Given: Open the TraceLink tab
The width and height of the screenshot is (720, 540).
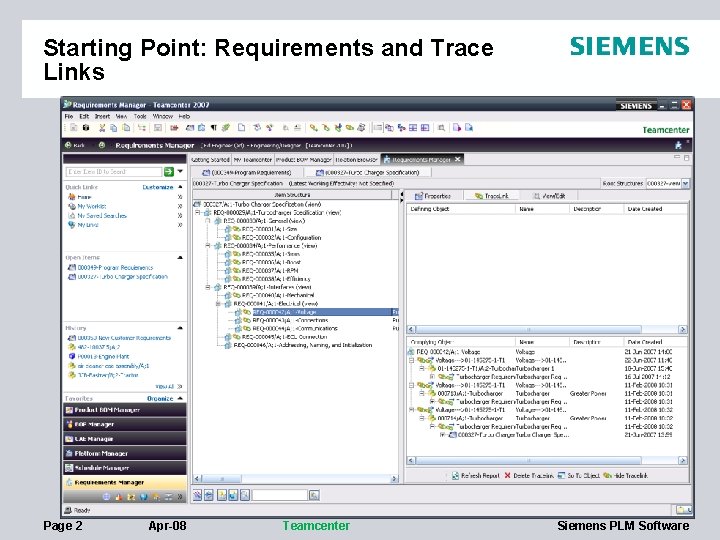Looking at the screenshot, I should tap(491, 196).
